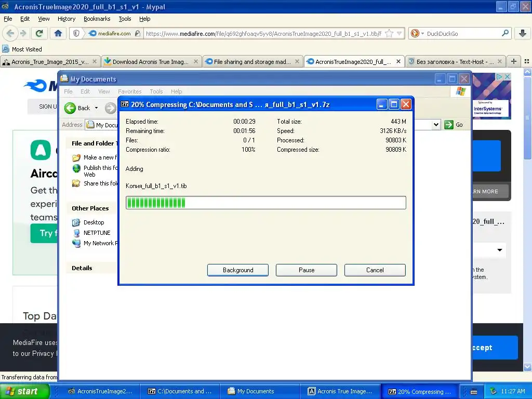Open the browser Edit menu
Viewport: 532px width, 399px height.
pos(25,19)
